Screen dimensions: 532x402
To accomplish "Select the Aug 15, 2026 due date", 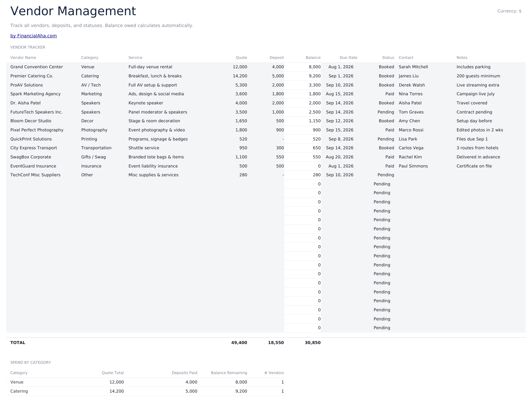I will (340, 94).
